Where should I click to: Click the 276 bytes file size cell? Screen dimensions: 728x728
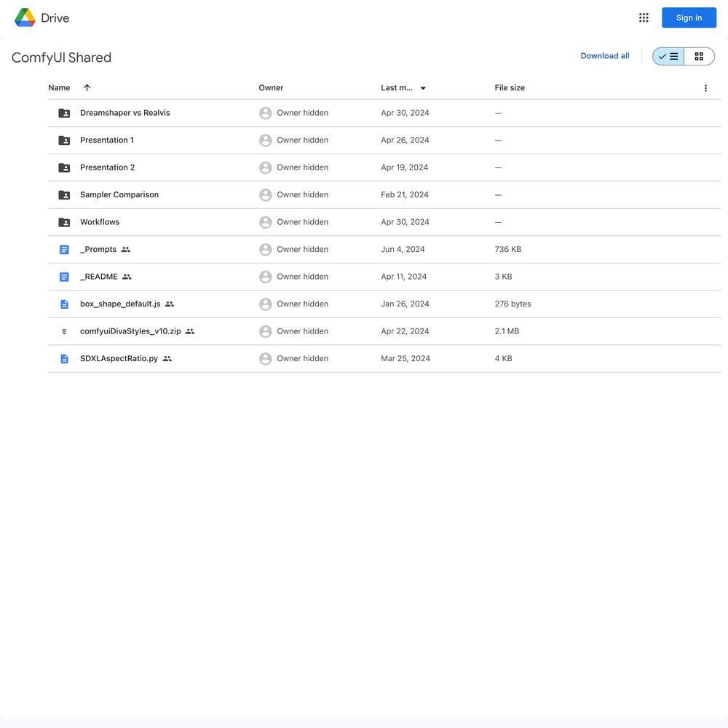(x=513, y=304)
